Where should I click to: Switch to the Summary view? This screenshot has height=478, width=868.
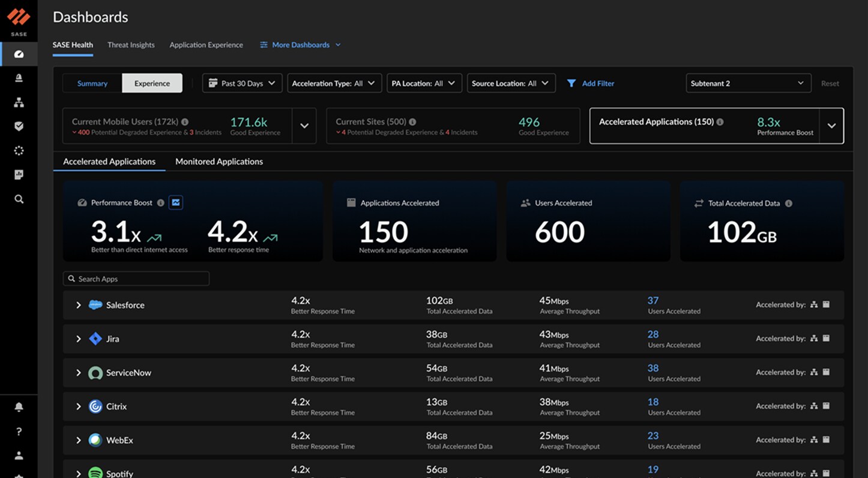click(x=92, y=83)
